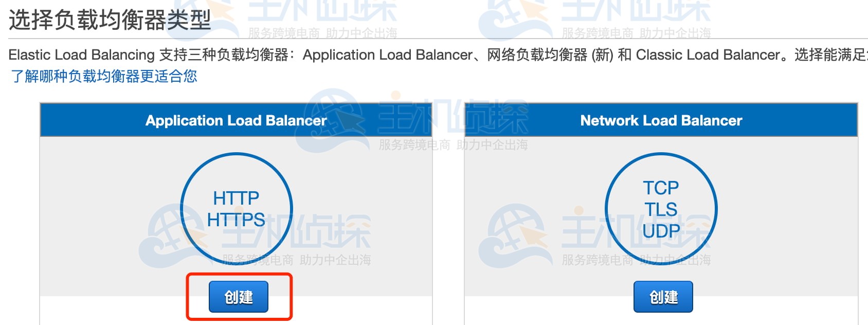Click the HTTPS label inside the circle
868x325 pixels.
coord(236,220)
